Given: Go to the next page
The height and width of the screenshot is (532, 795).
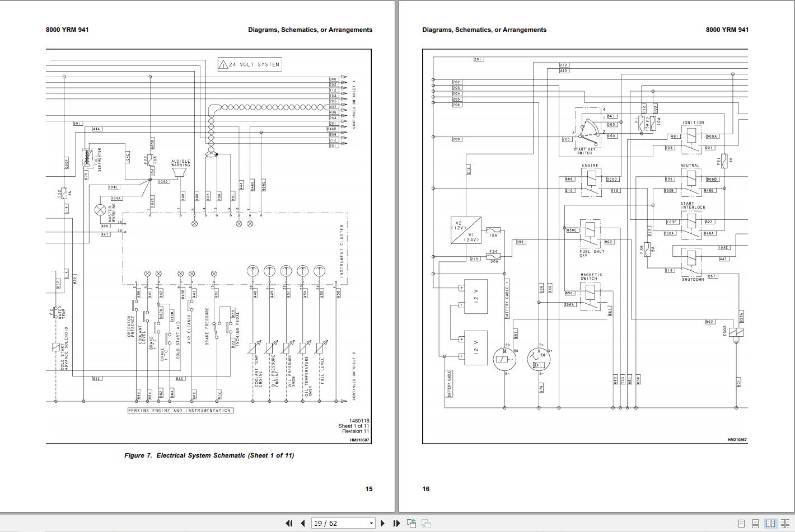Looking at the screenshot, I should 382,524.
